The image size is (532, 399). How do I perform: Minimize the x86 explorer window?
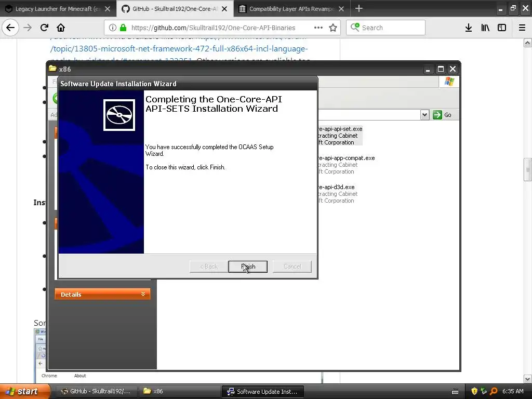click(x=428, y=69)
